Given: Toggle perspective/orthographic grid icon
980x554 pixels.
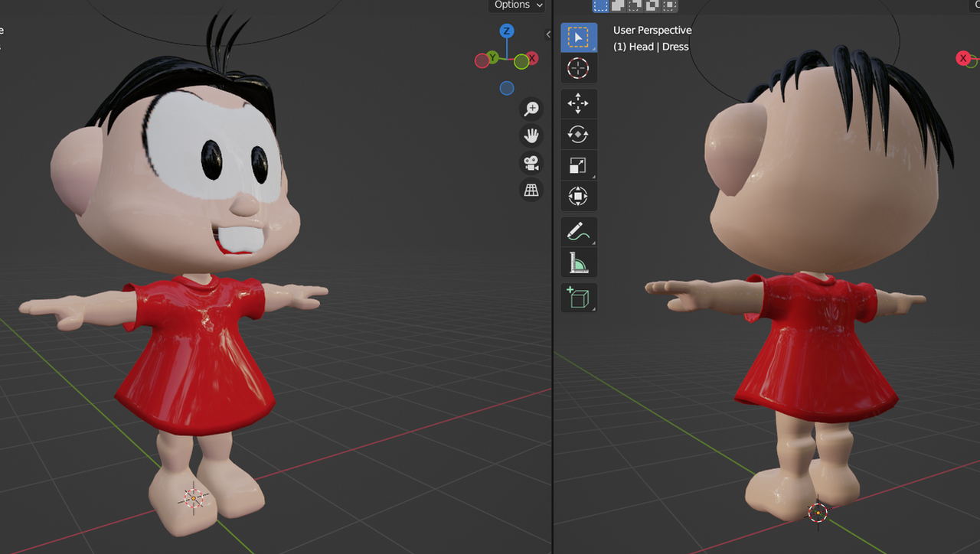Looking at the screenshot, I should (x=531, y=189).
